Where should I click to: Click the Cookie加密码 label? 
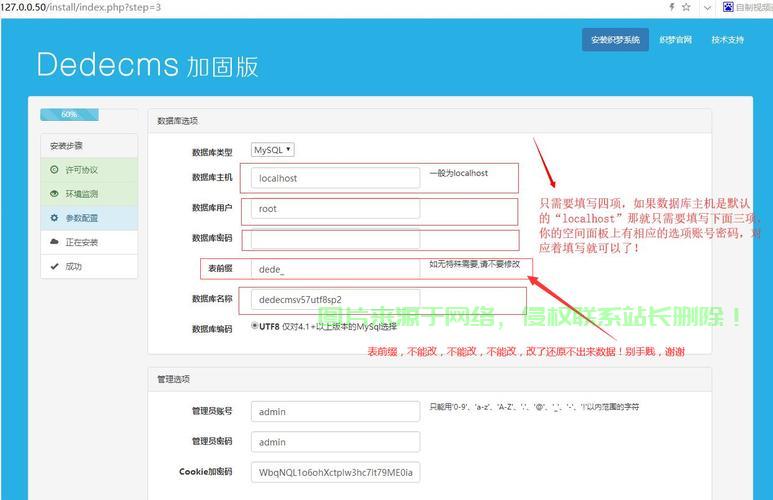[x=206, y=471]
